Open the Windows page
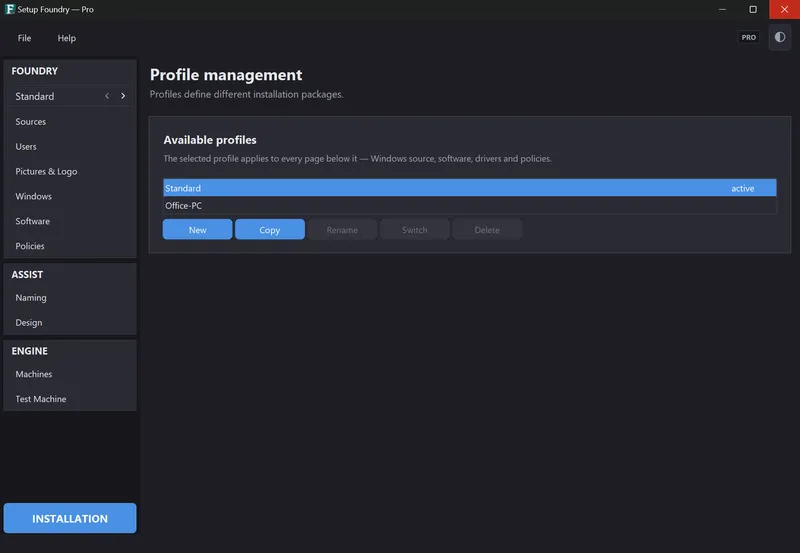Image resolution: width=800 pixels, height=553 pixels. pyautogui.click(x=70, y=196)
